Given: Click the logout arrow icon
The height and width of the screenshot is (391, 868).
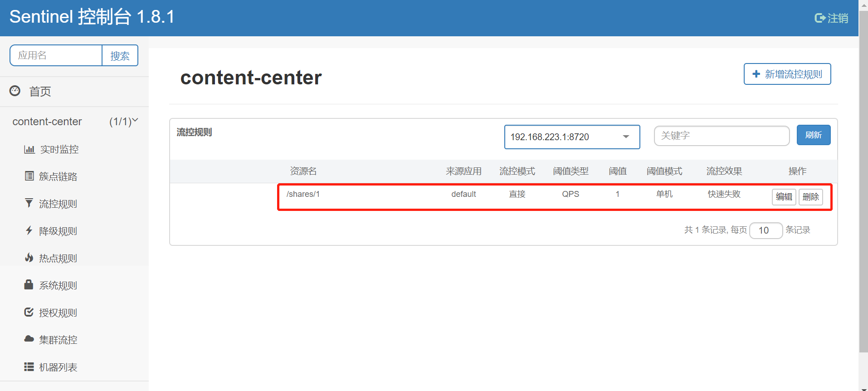Looking at the screenshot, I should pyautogui.click(x=820, y=18).
